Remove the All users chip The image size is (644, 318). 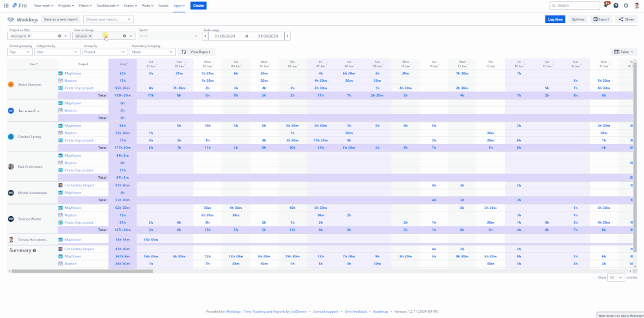(x=90, y=36)
